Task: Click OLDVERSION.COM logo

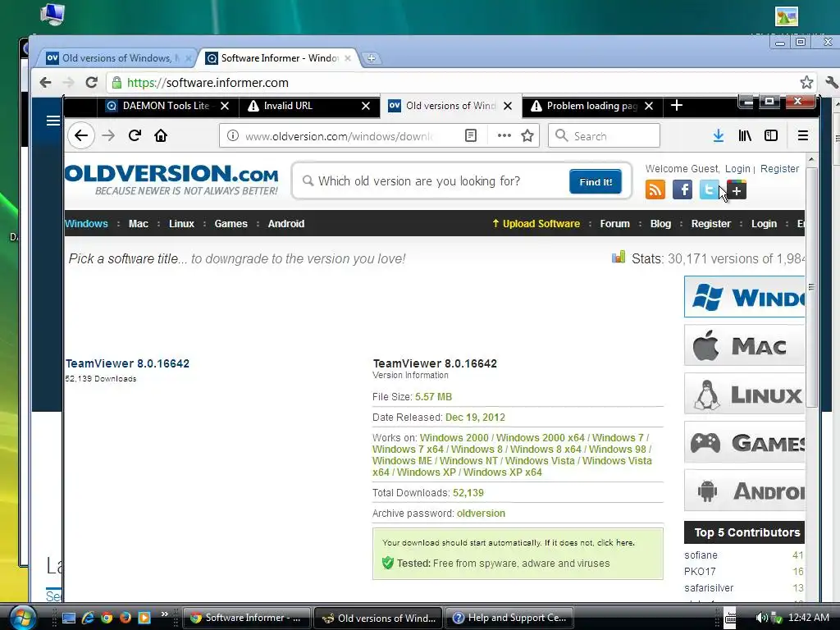Action: pos(171,180)
